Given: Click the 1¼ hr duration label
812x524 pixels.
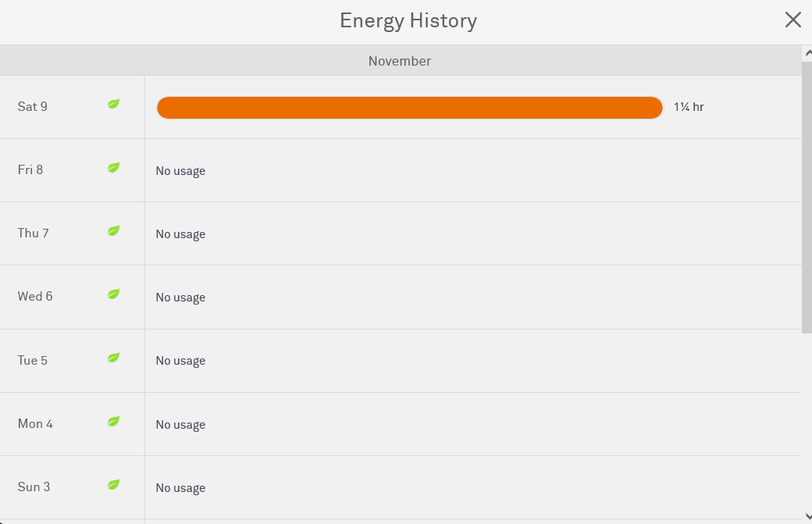Looking at the screenshot, I should click(689, 107).
